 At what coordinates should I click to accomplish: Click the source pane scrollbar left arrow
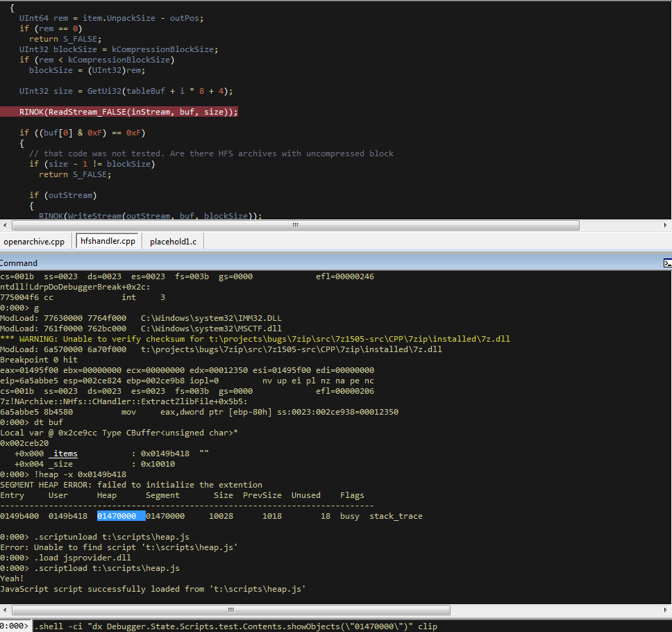coord(6,225)
